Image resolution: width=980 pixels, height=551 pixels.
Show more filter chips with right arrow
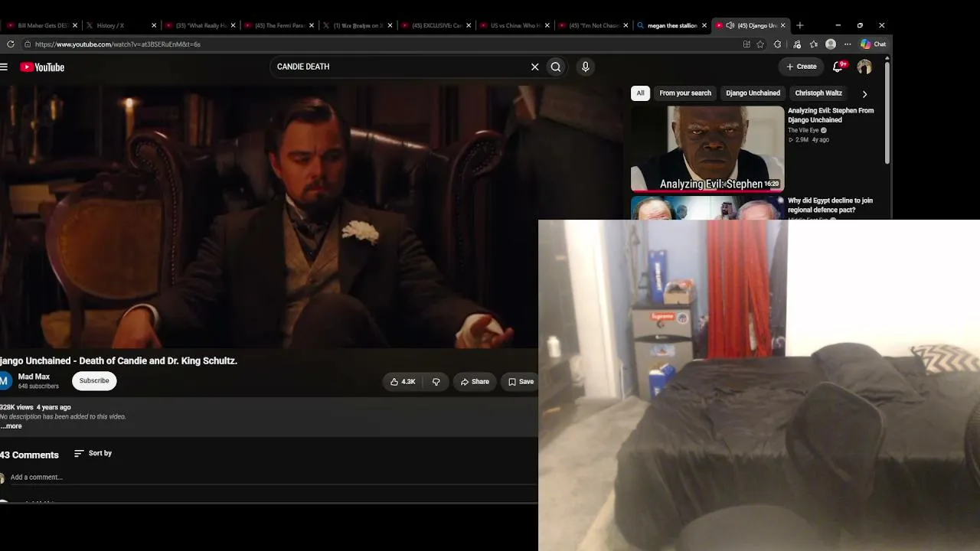coord(864,94)
